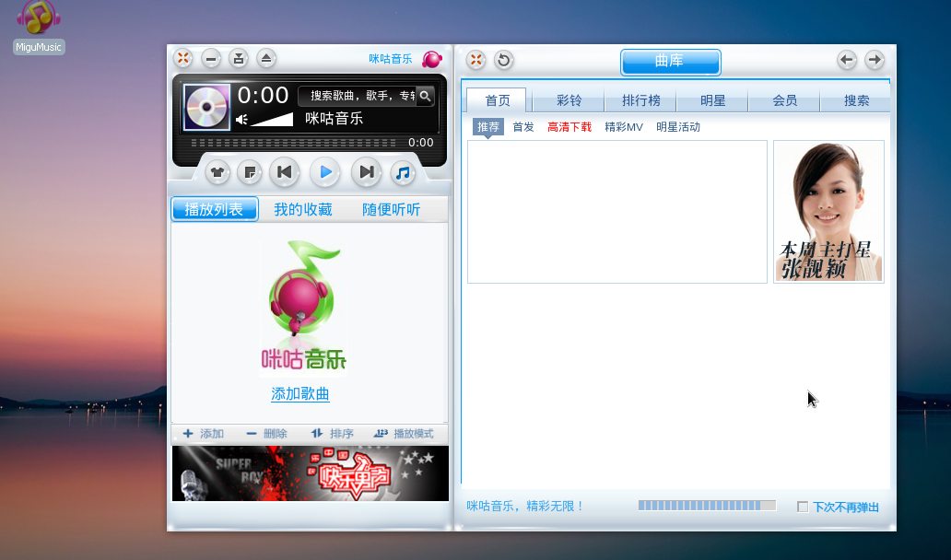The height and width of the screenshot is (560, 951).
Task: Select the 彩铃 tab
Action: tap(569, 100)
